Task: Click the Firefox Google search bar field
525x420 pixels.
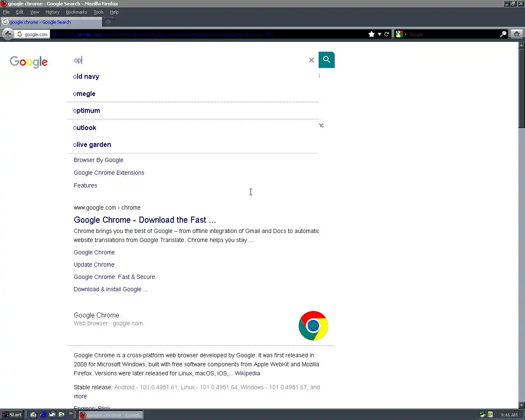Action: pos(453,34)
